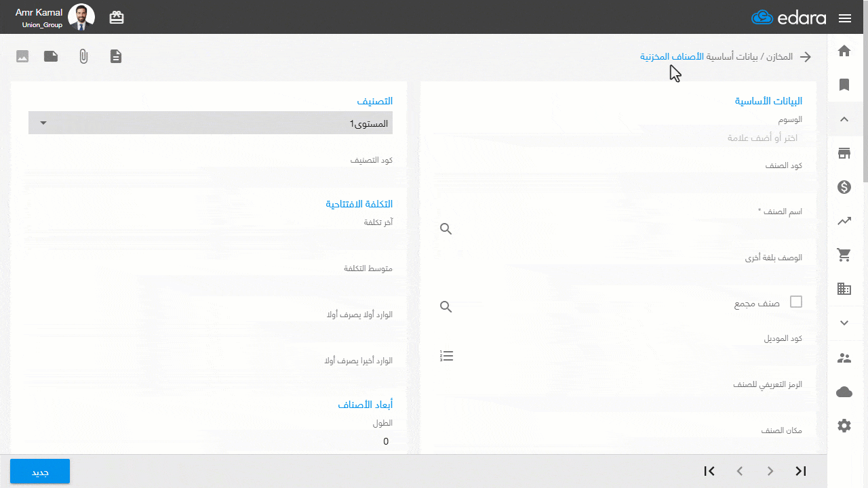Image resolution: width=868 pixels, height=488 pixels.
Task: Click the gift box icon in header
Action: click(117, 18)
